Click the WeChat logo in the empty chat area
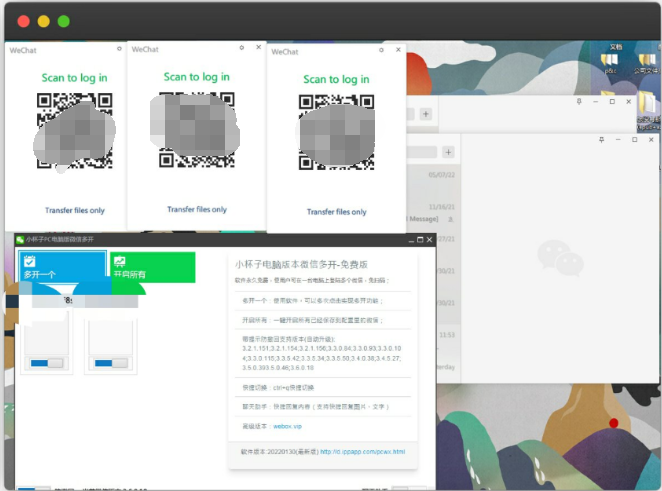The height and width of the screenshot is (491, 662). coord(553,256)
